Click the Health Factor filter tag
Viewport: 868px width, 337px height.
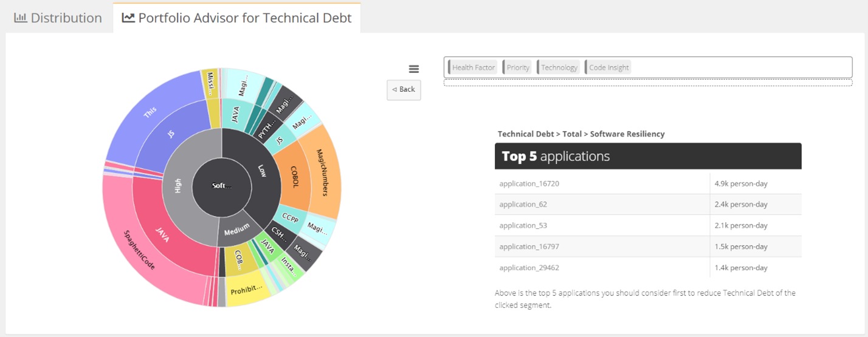(473, 67)
